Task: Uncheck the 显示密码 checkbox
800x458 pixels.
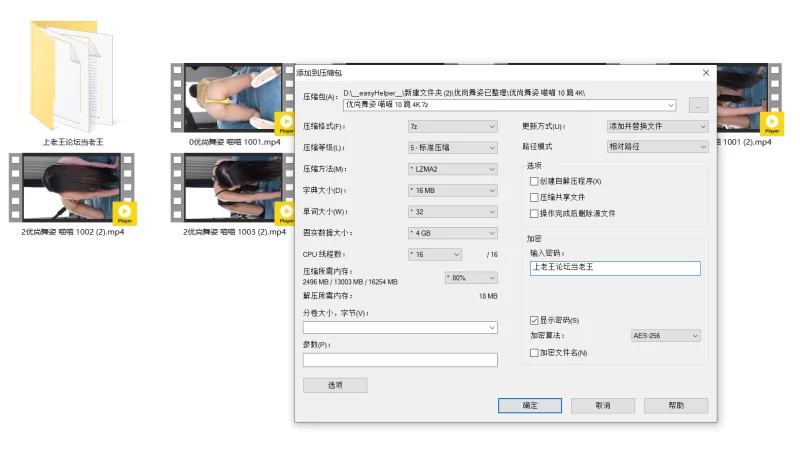Action: click(534, 320)
